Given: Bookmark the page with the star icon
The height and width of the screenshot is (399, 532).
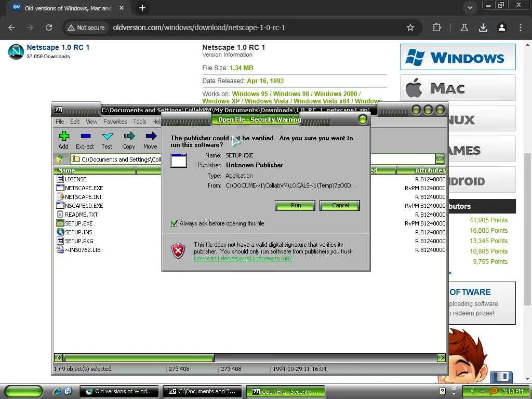Looking at the screenshot, I should click(x=410, y=28).
